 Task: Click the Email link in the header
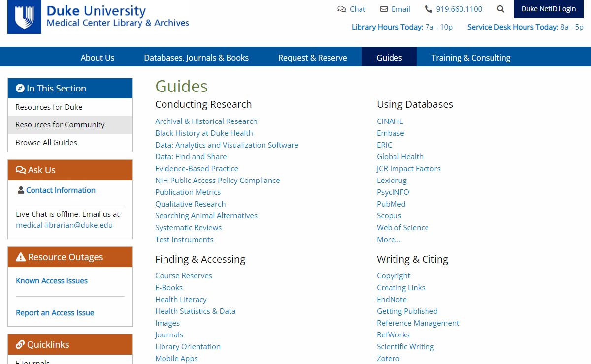point(400,9)
